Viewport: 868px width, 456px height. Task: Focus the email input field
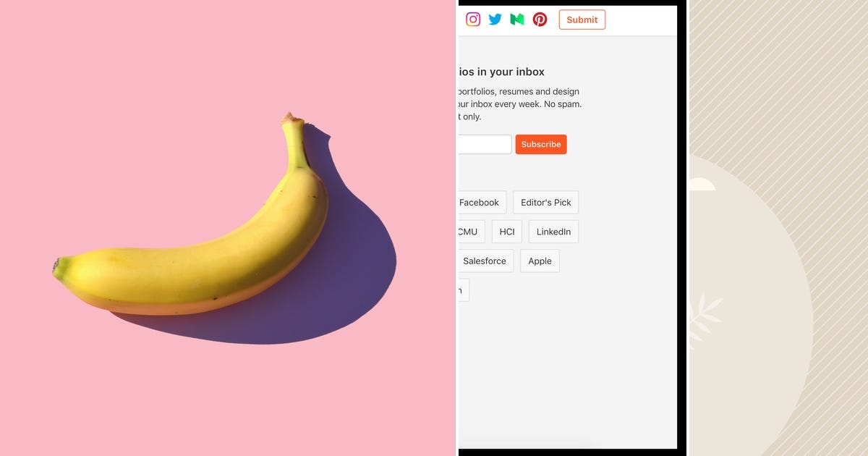pyautogui.click(x=485, y=144)
